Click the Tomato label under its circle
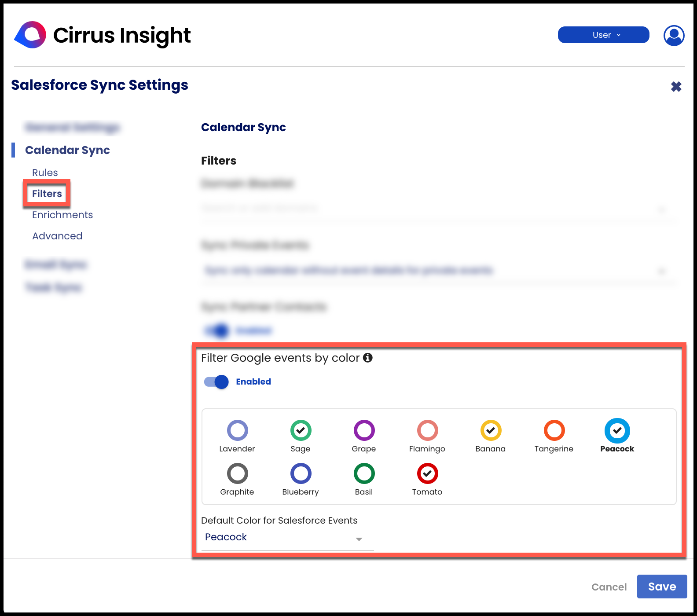The image size is (697, 616). [x=427, y=492]
